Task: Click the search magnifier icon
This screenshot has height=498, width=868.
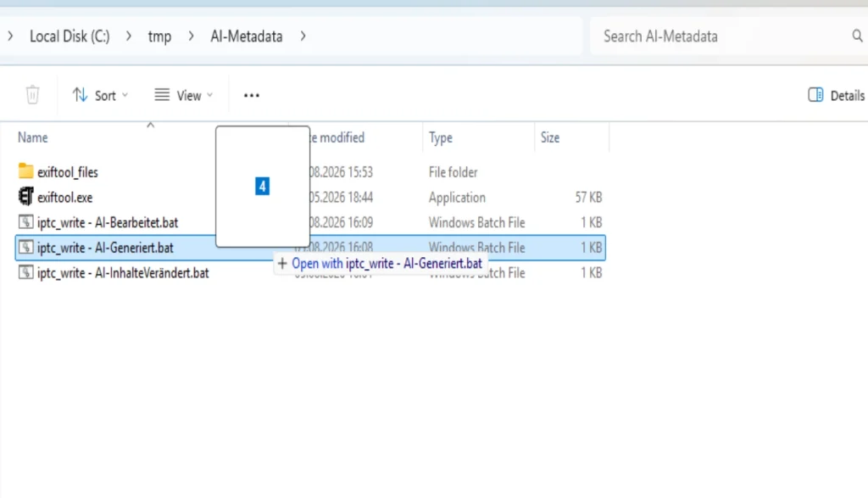Action: coord(857,36)
